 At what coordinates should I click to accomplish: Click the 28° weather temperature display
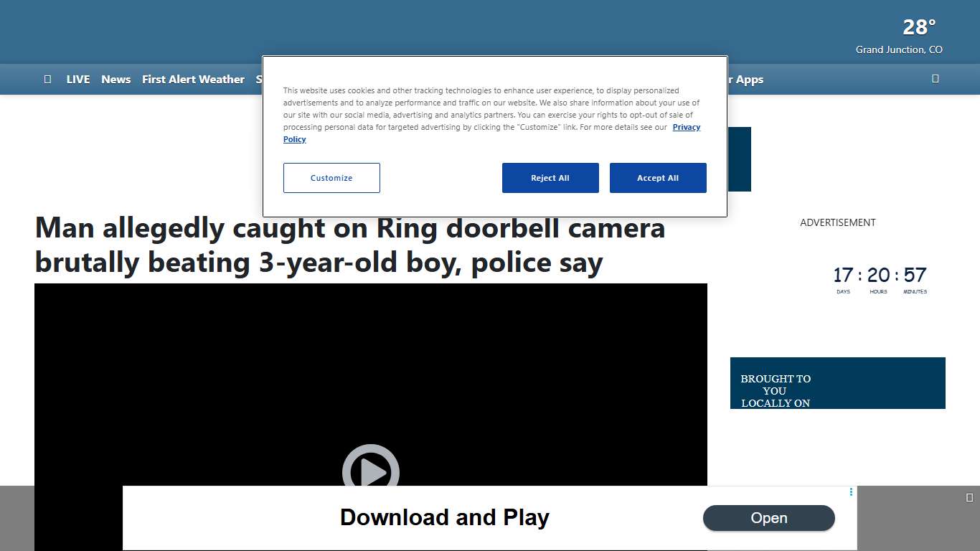coord(918,27)
